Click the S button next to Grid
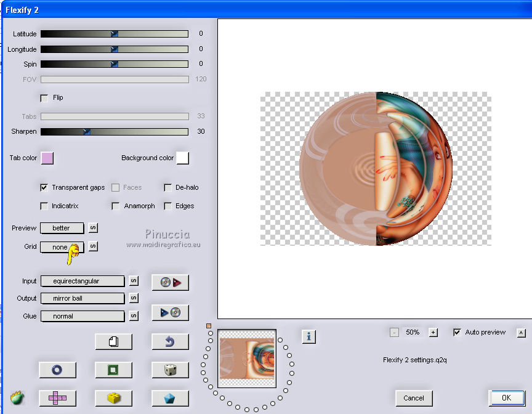This screenshot has width=532, height=414. click(x=94, y=246)
